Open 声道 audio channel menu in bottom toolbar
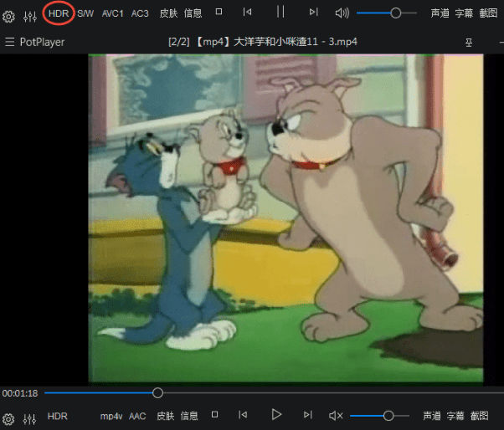 [432, 416]
